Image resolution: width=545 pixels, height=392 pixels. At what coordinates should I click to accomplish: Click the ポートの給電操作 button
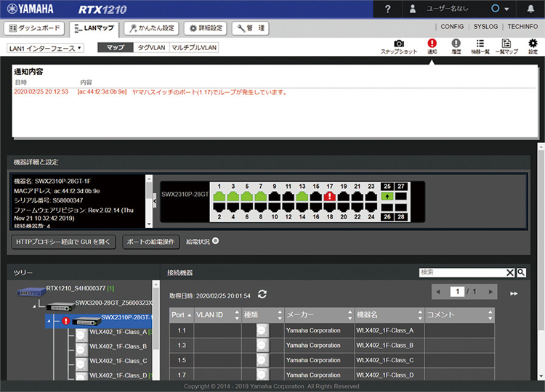(x=150, y=242)
